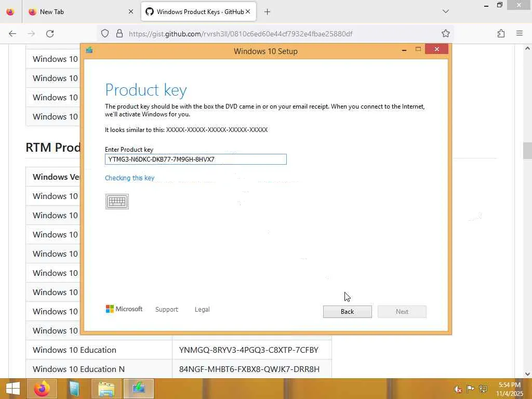Expand the list all tabs chevron

click(x=446, y=11)
